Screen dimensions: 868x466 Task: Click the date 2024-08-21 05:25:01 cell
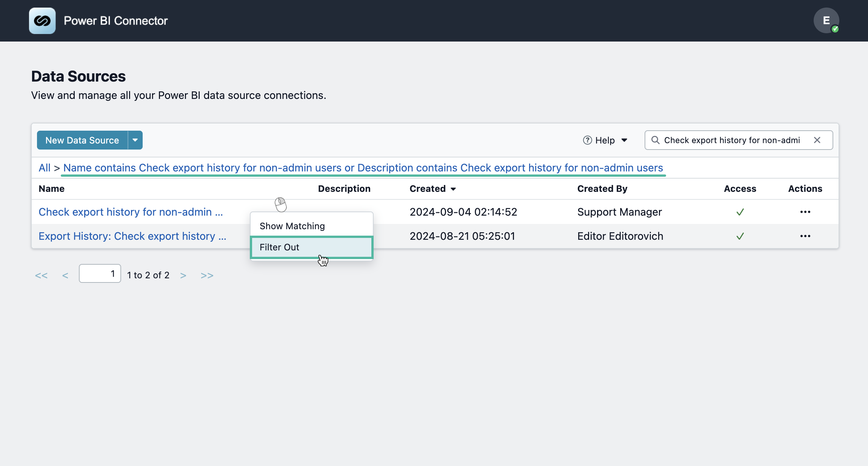(462, 236)
